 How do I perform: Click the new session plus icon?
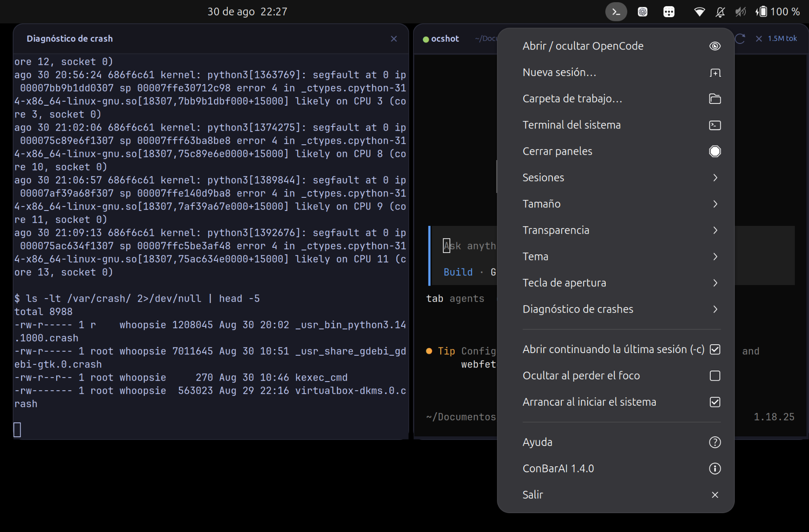pos(715,72)
